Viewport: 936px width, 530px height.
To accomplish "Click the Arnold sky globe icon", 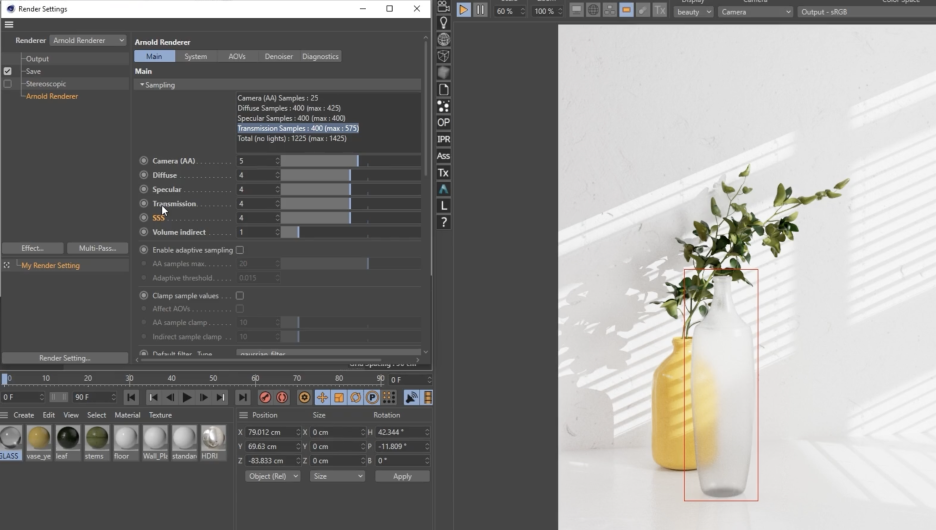I will [444, 39].
